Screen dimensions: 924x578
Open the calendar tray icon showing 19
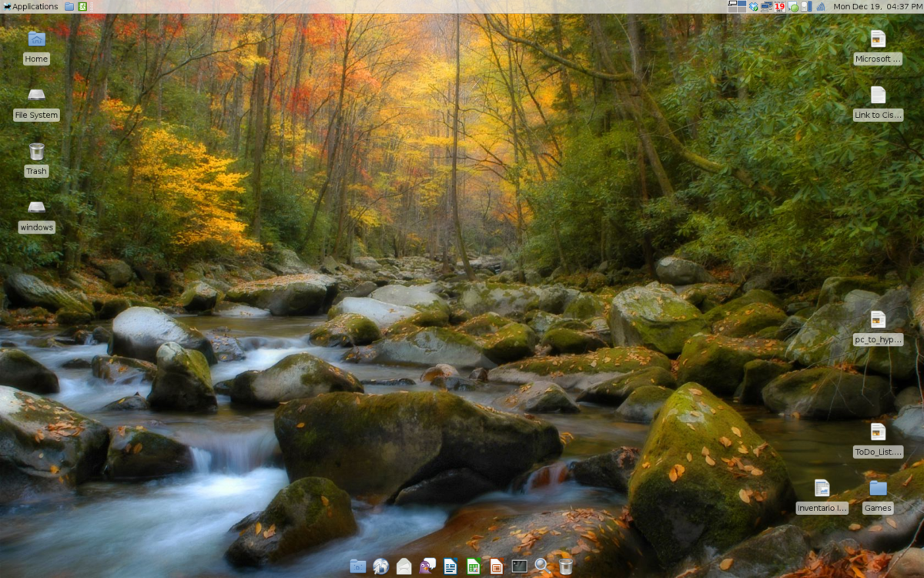pos(779,6)
